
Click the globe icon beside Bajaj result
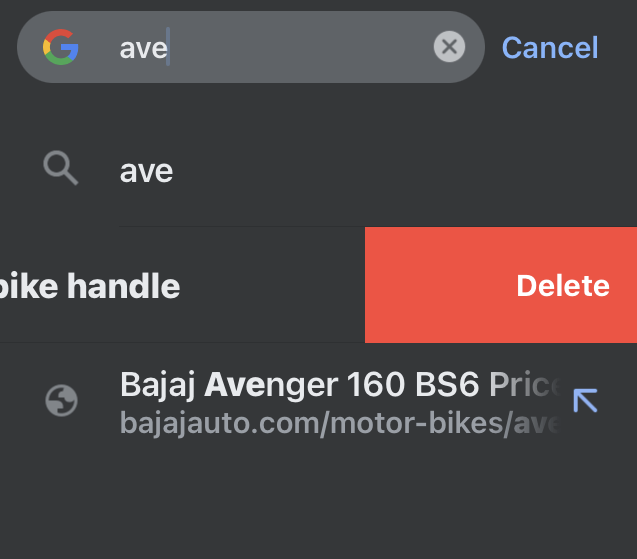click(x=62, y=401)
